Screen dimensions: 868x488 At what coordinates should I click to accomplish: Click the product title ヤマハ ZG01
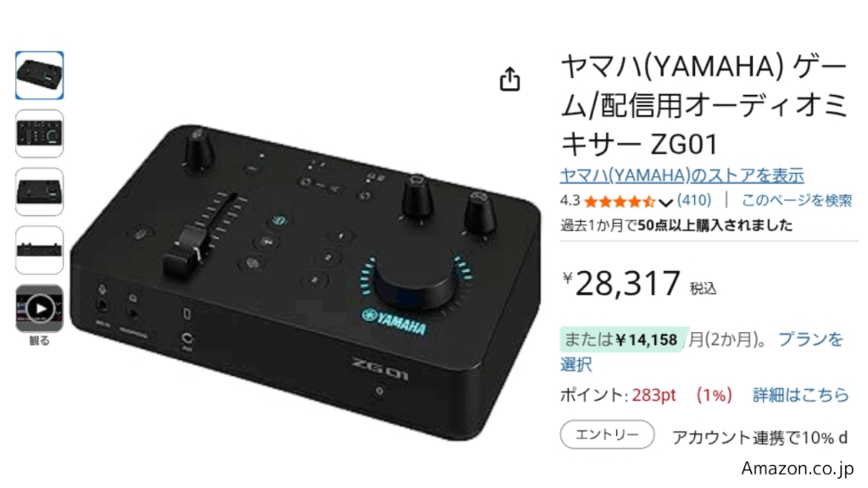pos(704,105)
